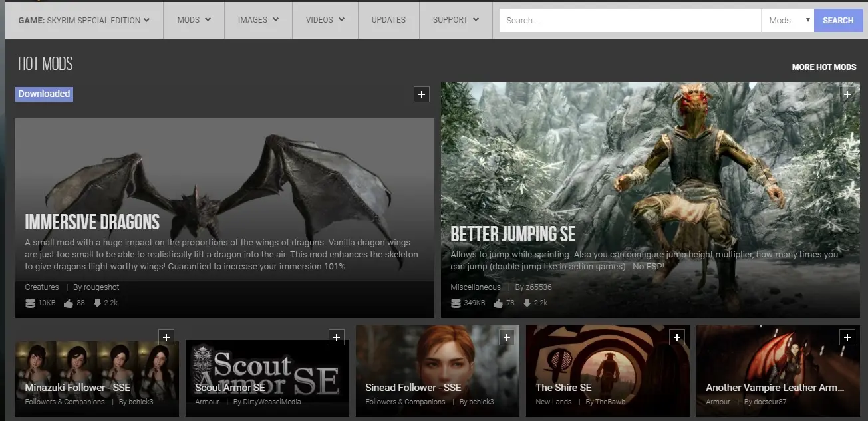Click the thumbs-up endorsement icon for Immersive Dragons

coord(69,303)
